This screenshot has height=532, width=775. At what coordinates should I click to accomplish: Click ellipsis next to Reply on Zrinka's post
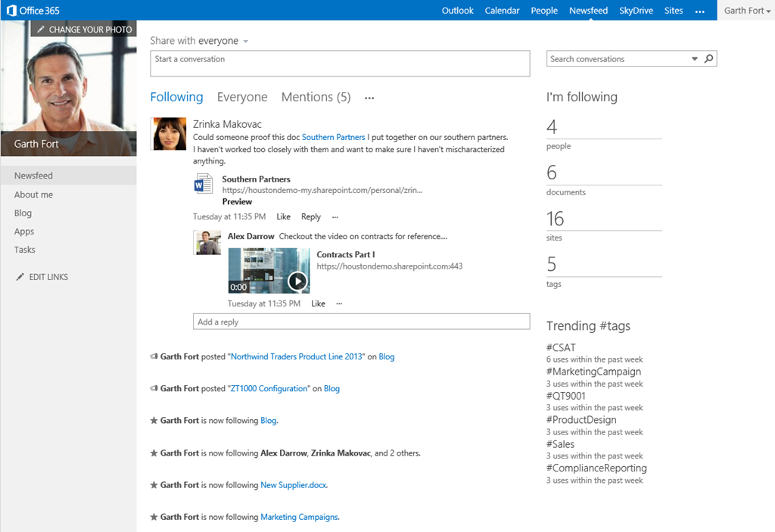click(335, 217)
